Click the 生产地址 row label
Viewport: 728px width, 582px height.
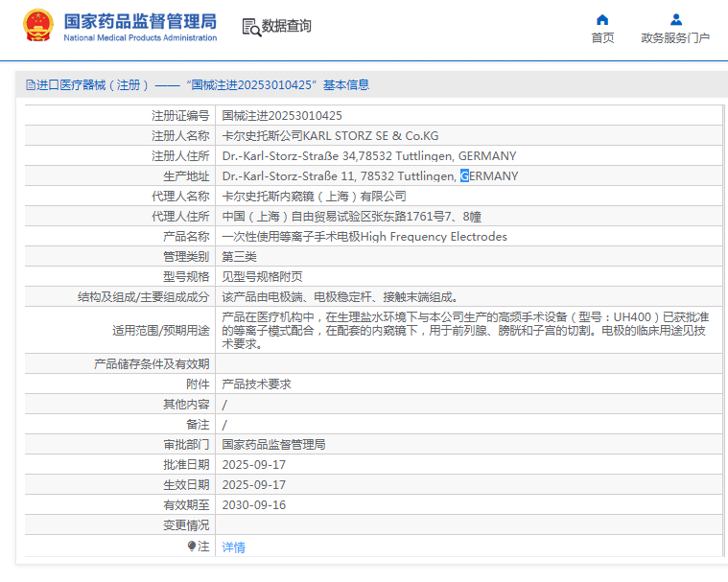[x=186, y=175]
